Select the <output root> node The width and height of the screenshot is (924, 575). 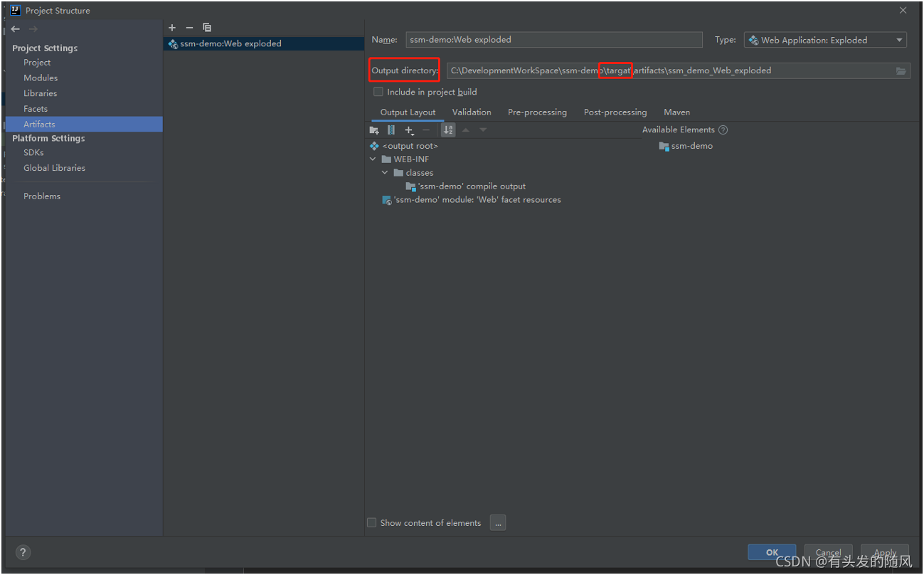coord(404,146)
